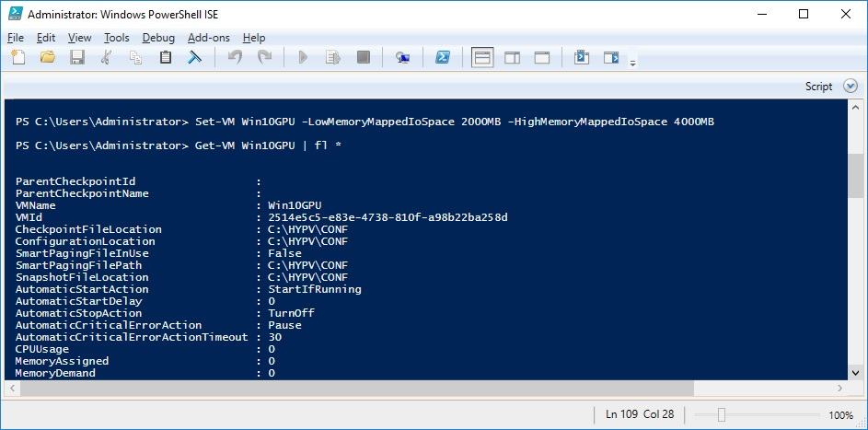
Task: Click the CPUUsage property row
Action: [145, 349]
